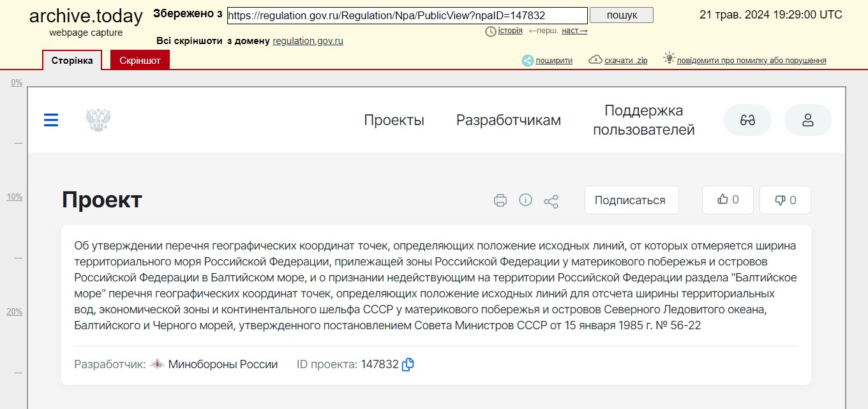Show project info via info icon
868x409 pixels.
pos(526,200)
